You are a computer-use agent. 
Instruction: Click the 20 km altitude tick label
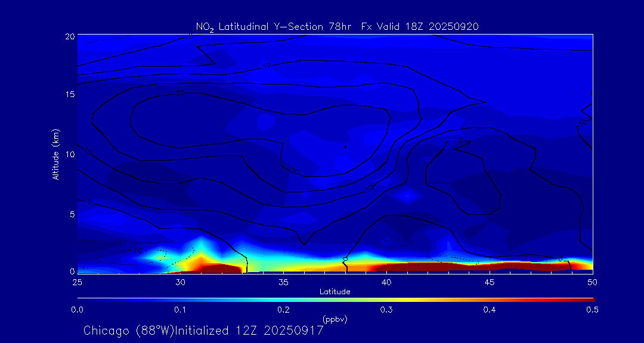tap(69, 36)
